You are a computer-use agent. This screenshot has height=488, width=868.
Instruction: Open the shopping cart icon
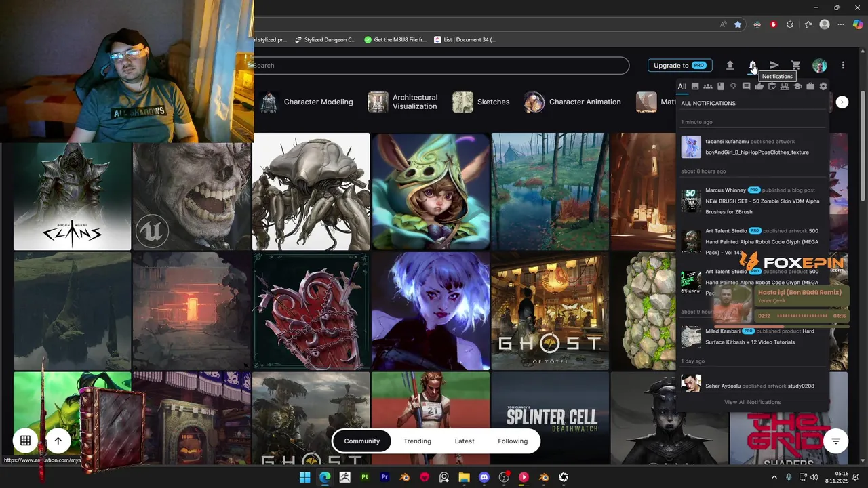[x=796, y=66]
